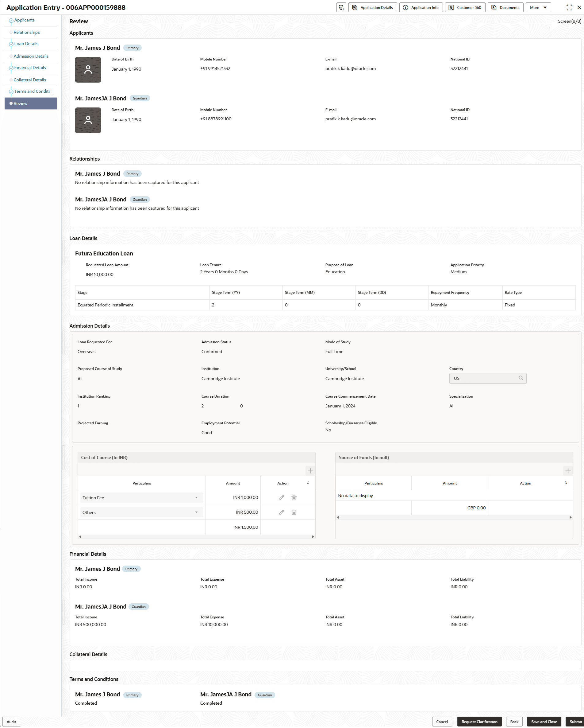Click Request Clarification button
Image resolution: width=584 pixels, height=728 pixels.
point(479,722)
